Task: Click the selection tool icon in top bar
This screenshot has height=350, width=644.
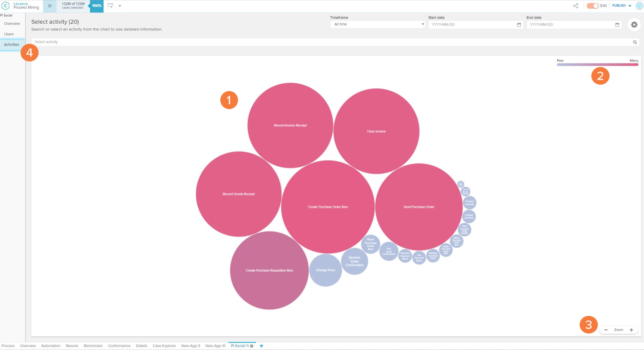Action: pos(111,6)
